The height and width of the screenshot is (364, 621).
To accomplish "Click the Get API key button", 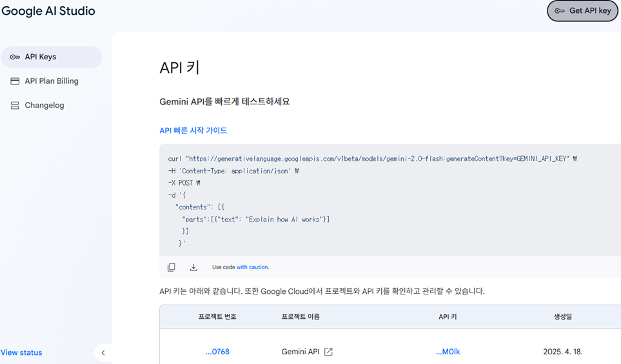I will click(x=582, y=11).
